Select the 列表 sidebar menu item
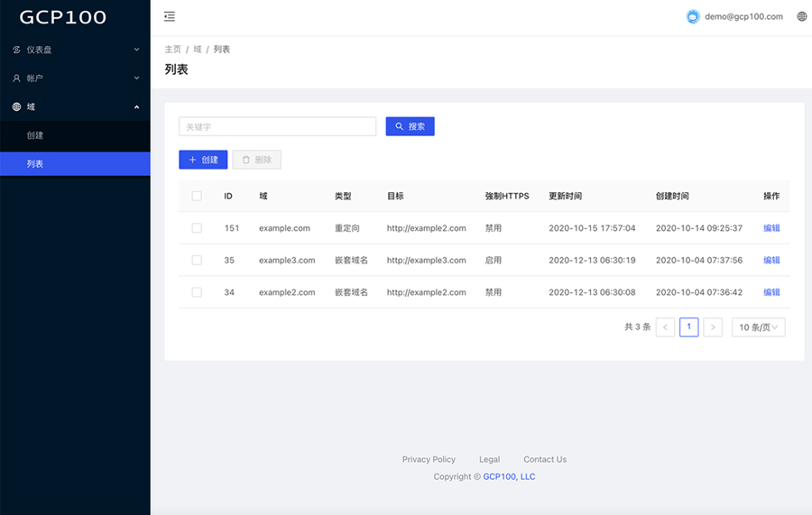 pos(35,164)
